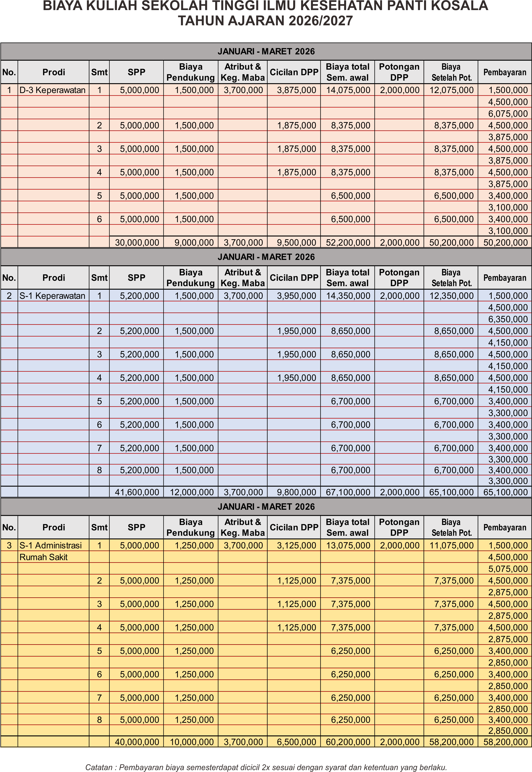The height and width of the screenshot is (772, 532).
Task: Click the 60,200,000 grand total cell
Action: pyautogui.click(x=348, y=742)
